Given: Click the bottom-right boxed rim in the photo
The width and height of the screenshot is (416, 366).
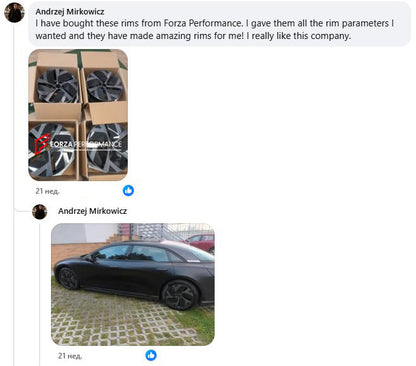Looking at the screenshot, I should point(107,148).
